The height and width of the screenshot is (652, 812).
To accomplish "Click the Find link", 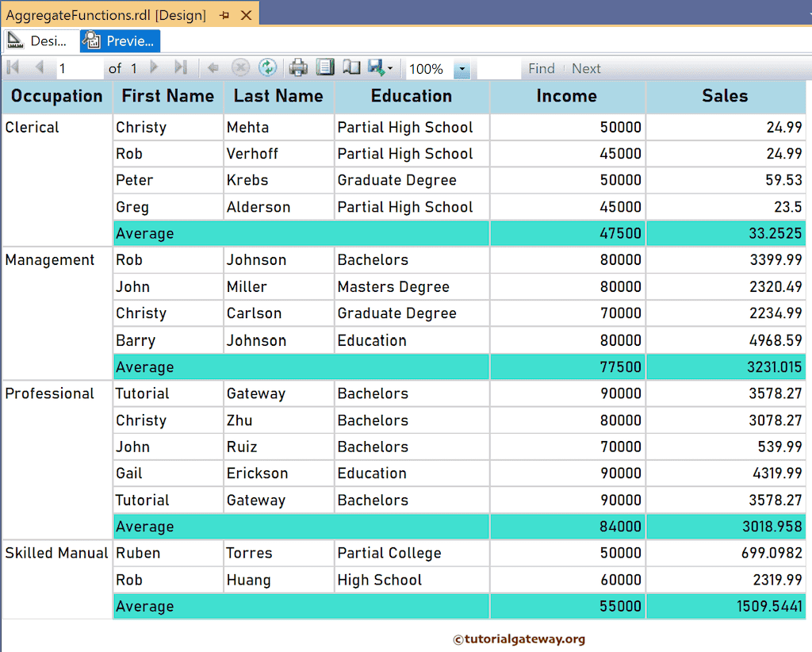I will click(542, 68).
